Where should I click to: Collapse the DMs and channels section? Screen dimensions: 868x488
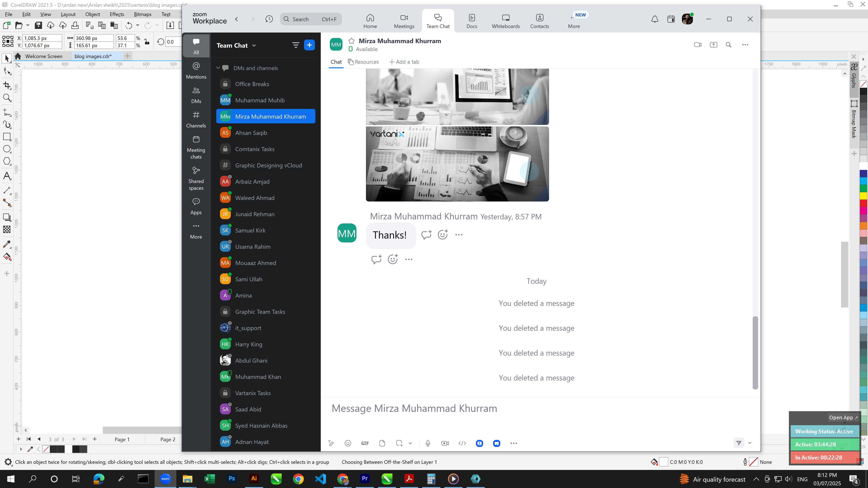(218, 68)
